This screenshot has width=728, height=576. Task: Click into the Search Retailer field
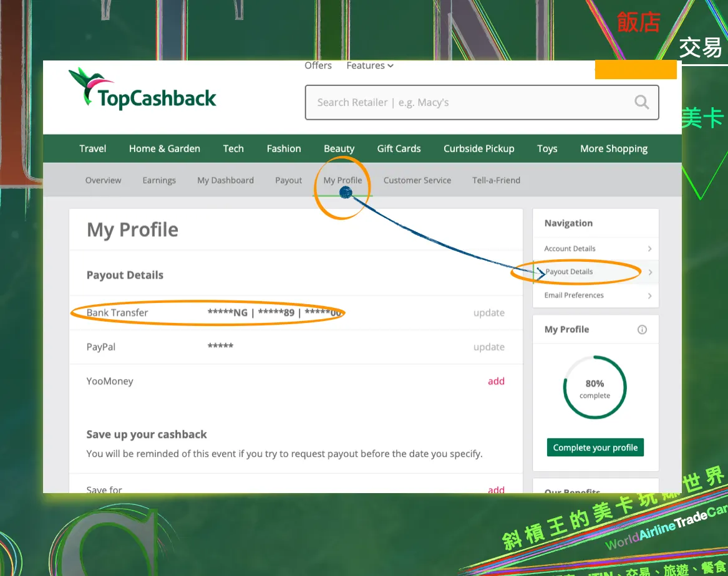point(482,102)
